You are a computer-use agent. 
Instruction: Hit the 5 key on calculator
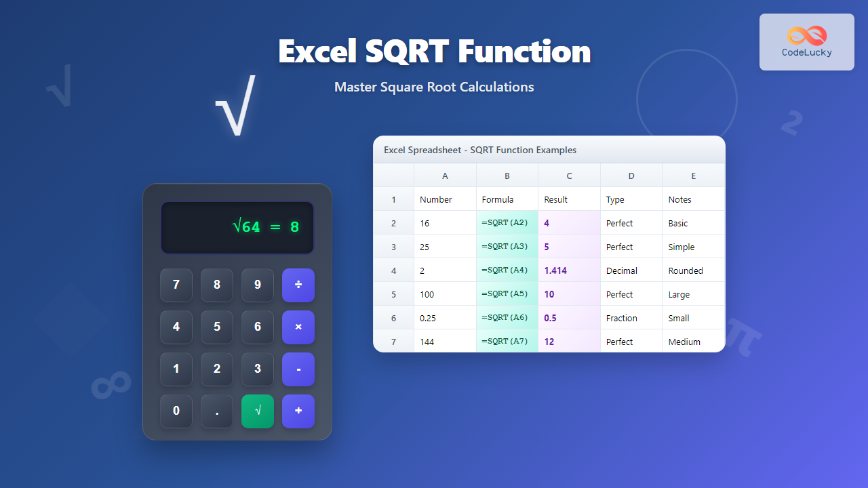pos(217,327)
